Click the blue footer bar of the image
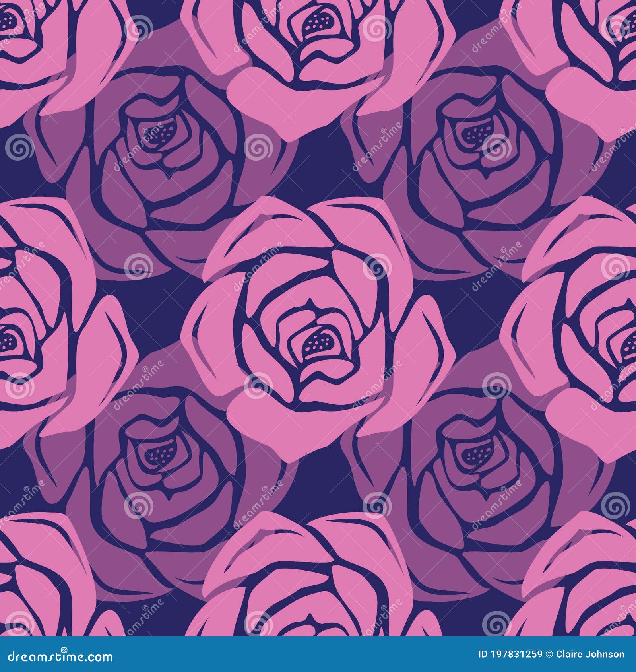 pyautogui.click(x=318, y=656)
